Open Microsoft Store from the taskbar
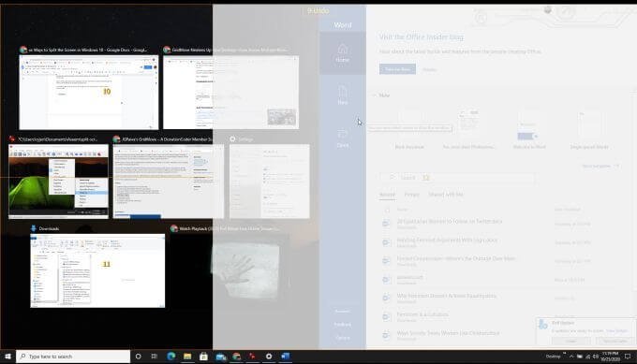Screen dimensions: 637x364 pos(203,357)
